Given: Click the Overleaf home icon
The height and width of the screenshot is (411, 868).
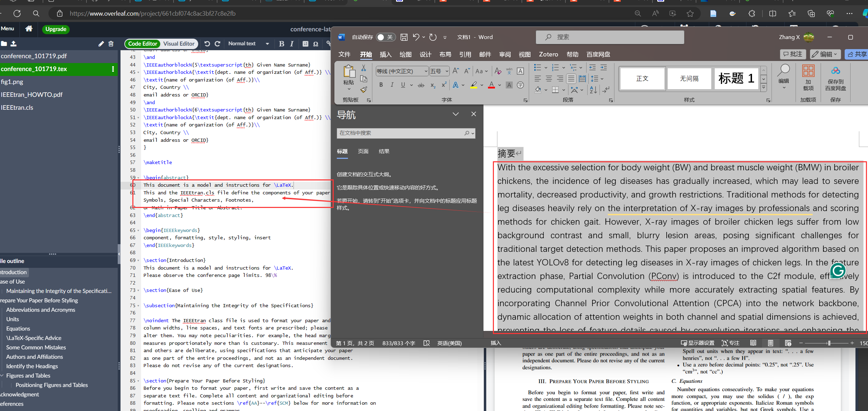Looking at the screenshot, I should [29, 29].
